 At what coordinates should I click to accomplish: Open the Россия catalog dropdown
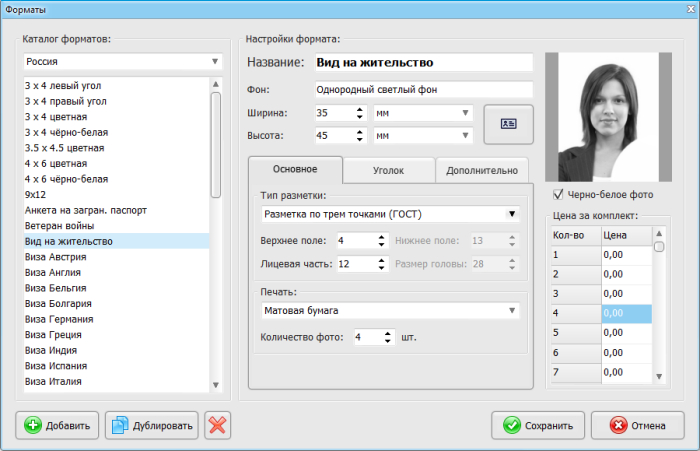tap(123, 62)
